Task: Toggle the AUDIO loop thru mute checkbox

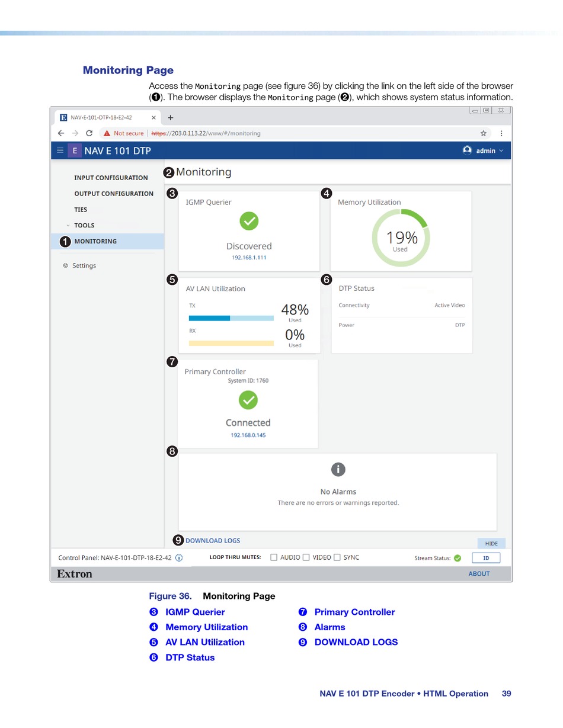Action: (274, 557)
